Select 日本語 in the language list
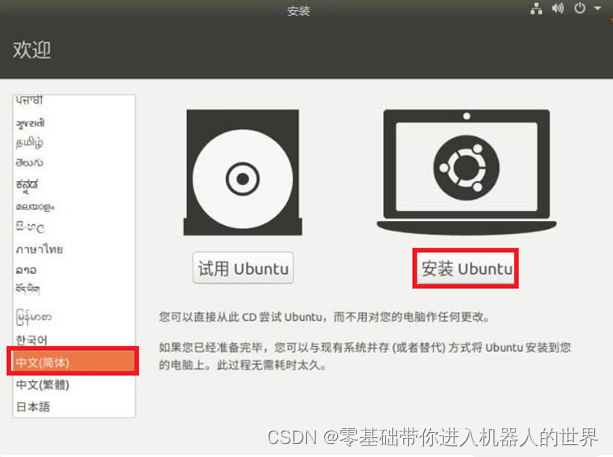Image resolution: width=613 pixels, height=457 pixels. tap(74, 407)
